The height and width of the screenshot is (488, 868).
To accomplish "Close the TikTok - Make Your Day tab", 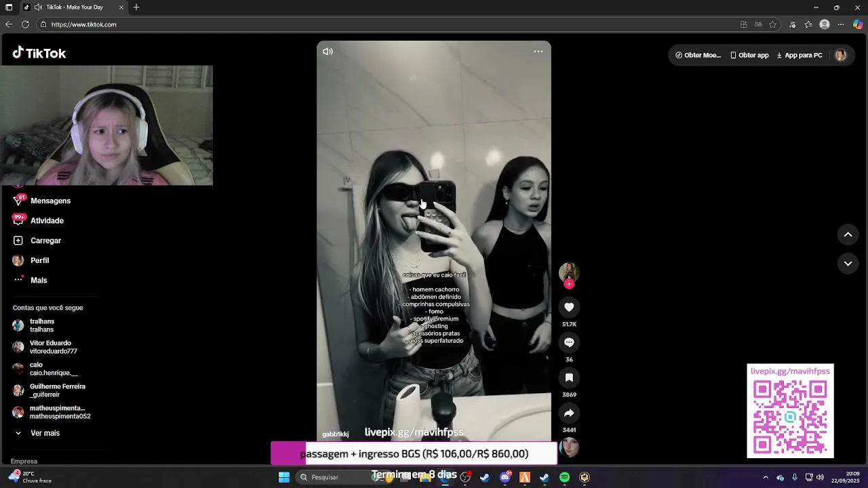I will (x=121, y=7).
